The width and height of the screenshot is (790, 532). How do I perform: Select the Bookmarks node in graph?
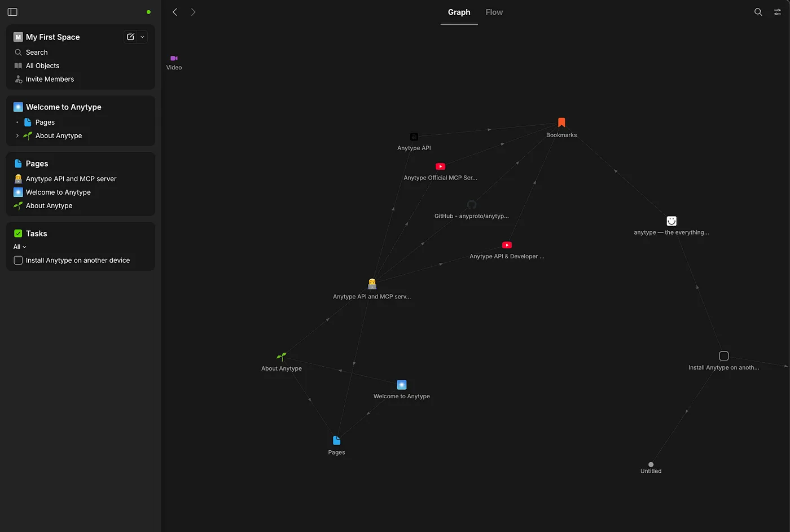[x=561, y=122]
